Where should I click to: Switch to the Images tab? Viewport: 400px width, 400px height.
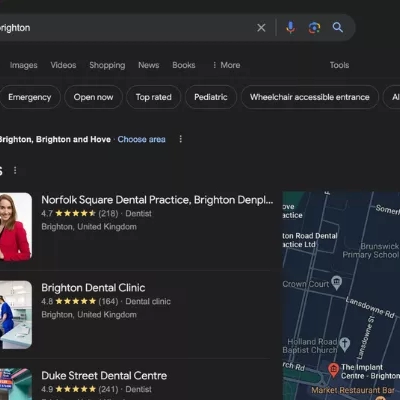(23, 65)
